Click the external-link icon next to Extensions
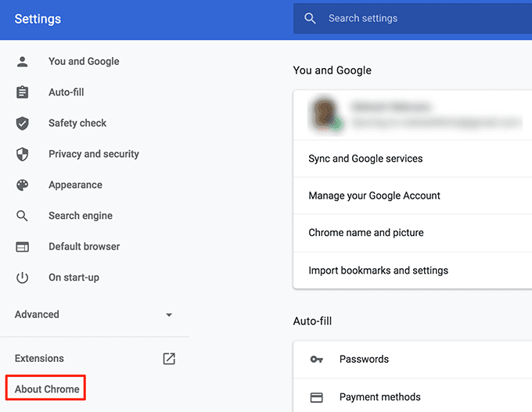The image size is (532, 412). pyautogui.click(x=169, y=359)
